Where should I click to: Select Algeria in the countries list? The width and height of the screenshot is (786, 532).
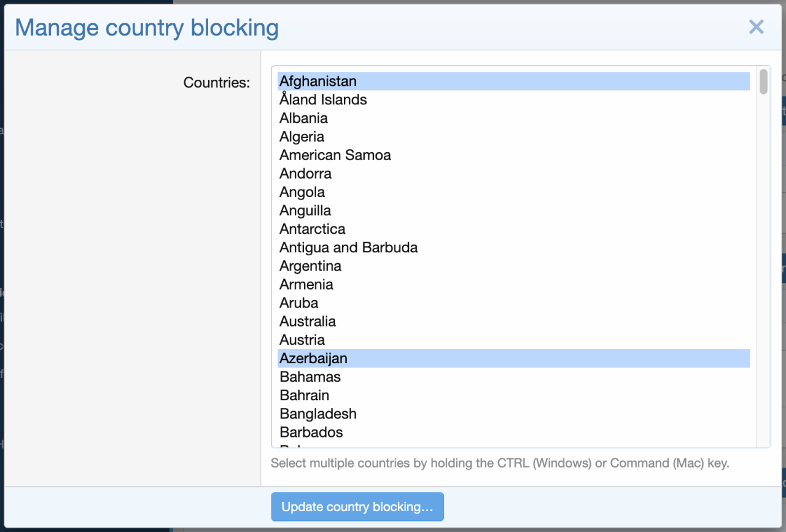[302, 136]
